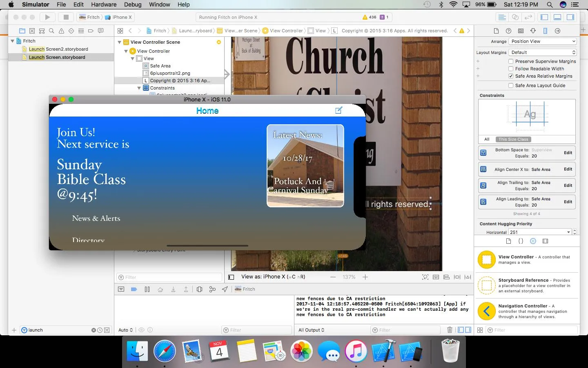Screen dimensions: 588x368
Task: Show the Project navigator folder icon
Action: tap(22, 31)
